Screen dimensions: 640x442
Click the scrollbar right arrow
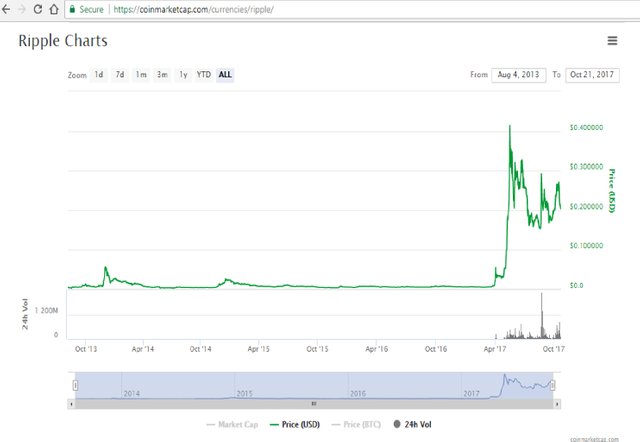click(x=557, y=404)
